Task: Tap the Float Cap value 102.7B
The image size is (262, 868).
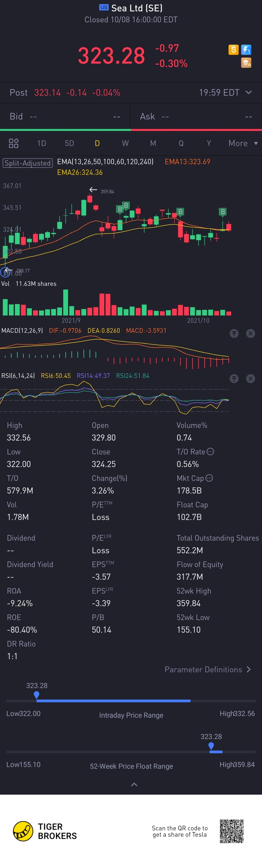Action: pos(189,517)
